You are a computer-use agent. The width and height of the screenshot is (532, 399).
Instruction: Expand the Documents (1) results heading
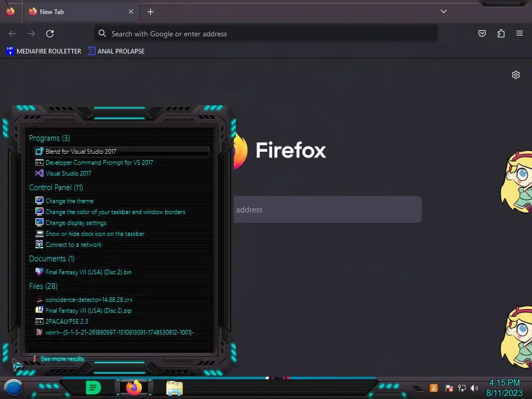(x=52, y=259)
